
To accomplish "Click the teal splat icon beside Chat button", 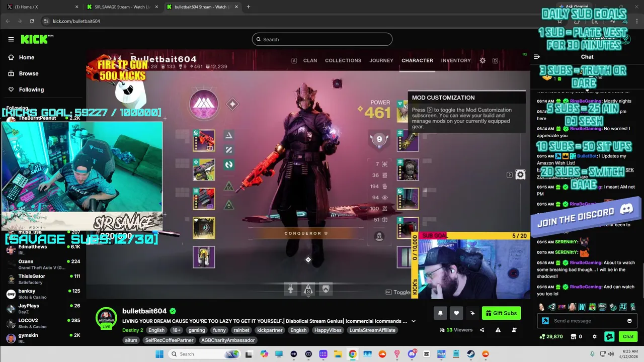I will [609, 336].
